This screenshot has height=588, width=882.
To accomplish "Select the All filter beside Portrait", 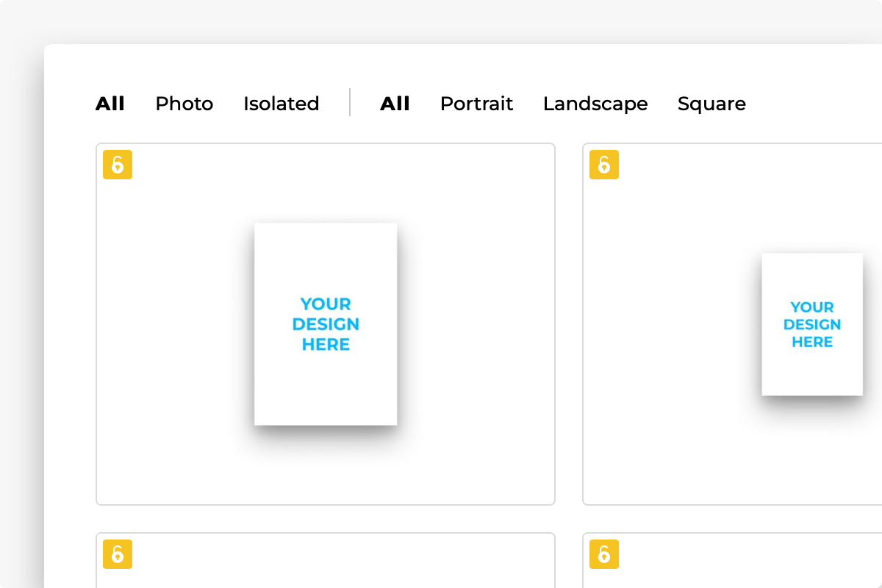I will 395,104.
